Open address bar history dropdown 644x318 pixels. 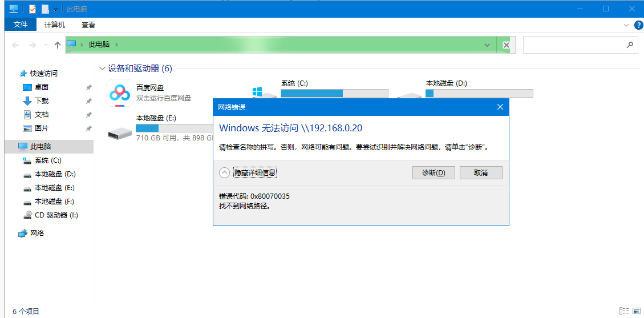[x=487, y=45]
